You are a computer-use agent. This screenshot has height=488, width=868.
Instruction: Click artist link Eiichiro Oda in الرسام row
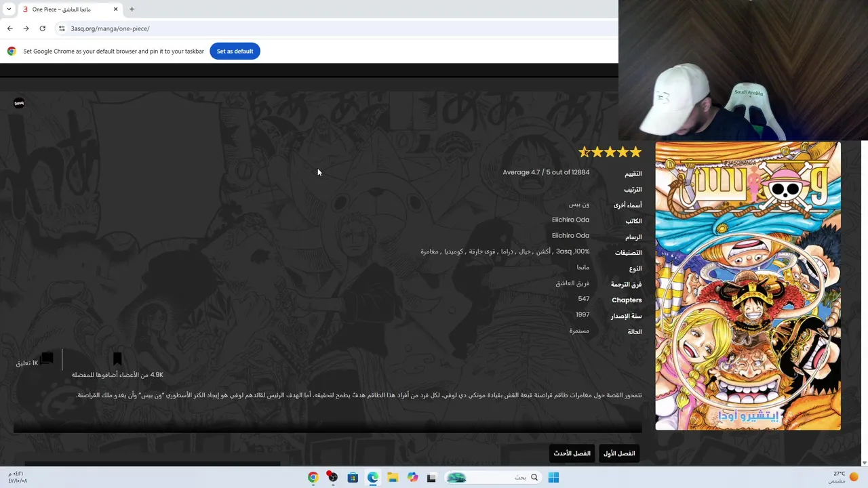[x=570, y=235]
